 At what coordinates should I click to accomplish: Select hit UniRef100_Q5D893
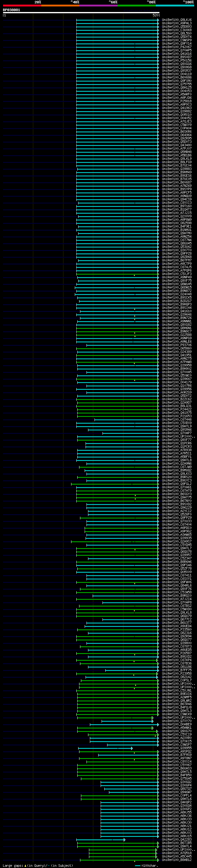pyautogui.click(x=177, y=26)
